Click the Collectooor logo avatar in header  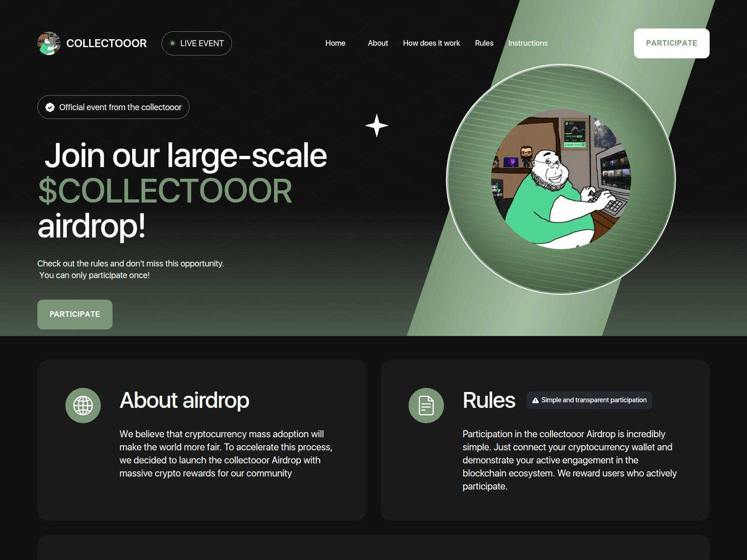[x=49, y=43]
